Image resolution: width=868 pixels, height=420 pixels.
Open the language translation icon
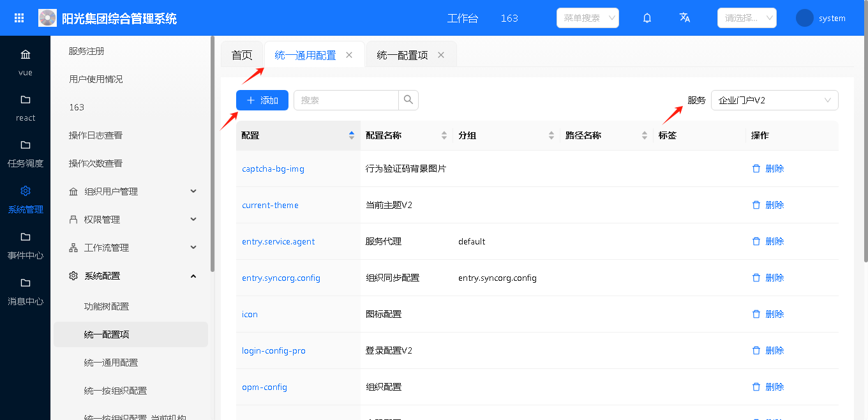[x=685, y=18]
